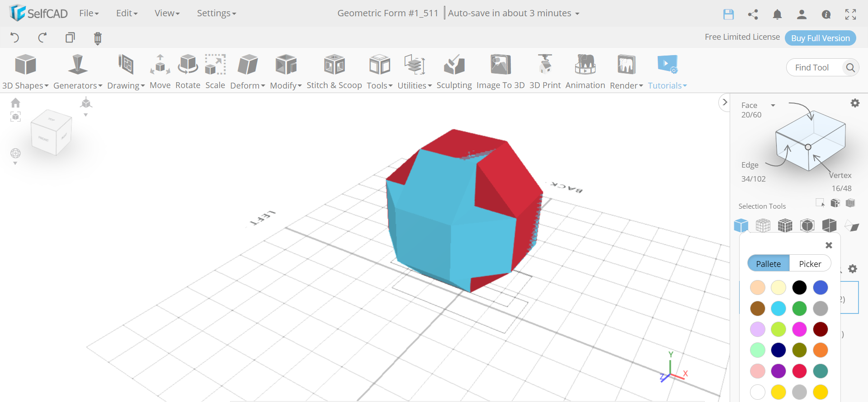The width and height of the screenshot is (868, 402).
Task: Save the project with floppy icon
Action: click(x=728, y=14)
